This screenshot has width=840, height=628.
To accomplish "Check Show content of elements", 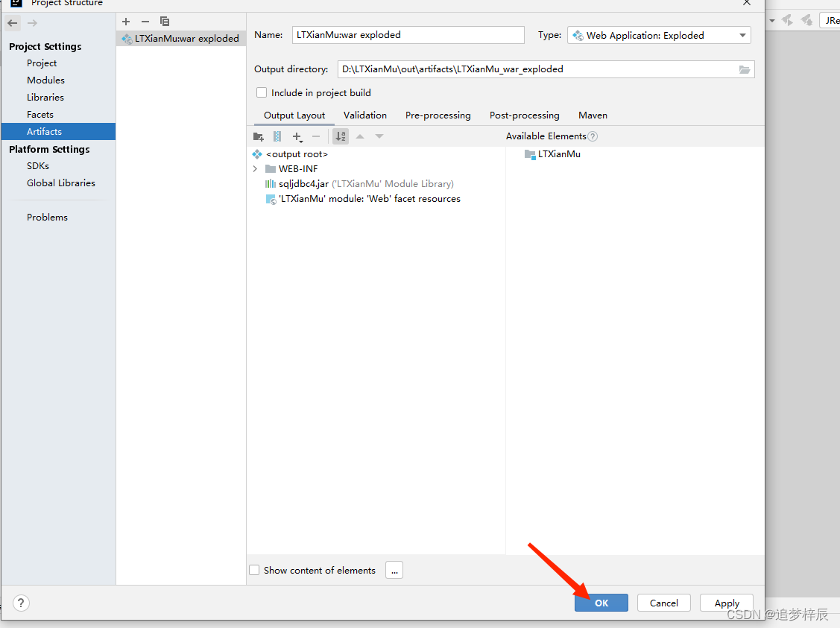I will [x=254, y=570].
